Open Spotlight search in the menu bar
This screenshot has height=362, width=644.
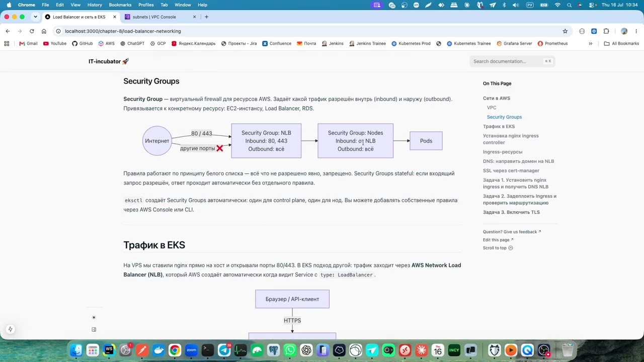(569, 5)
